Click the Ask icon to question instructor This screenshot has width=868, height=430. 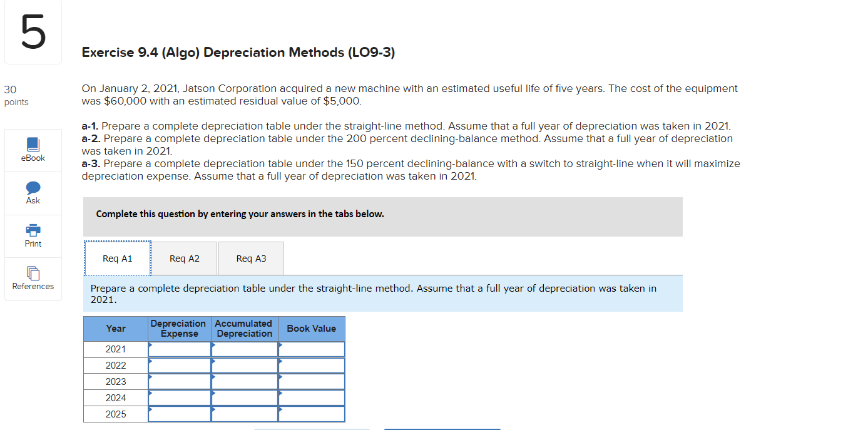[x=33, y=193]
